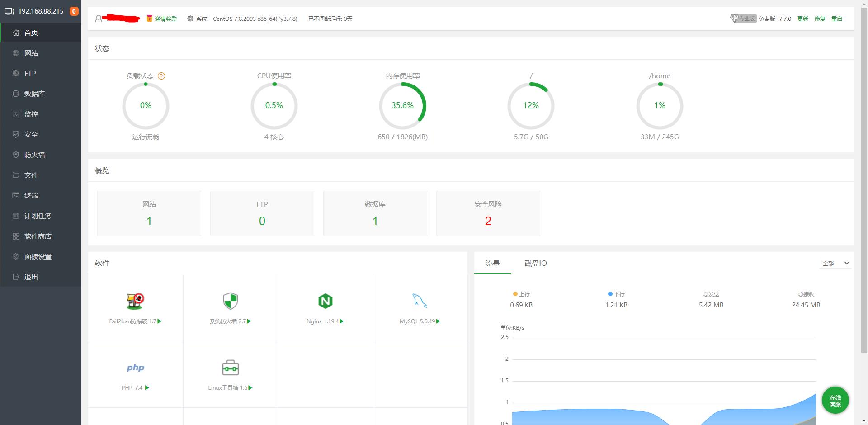Toggle the 下行 downstream legend item
Viewport: 868px width, 425px height.
tap(616, 294)
